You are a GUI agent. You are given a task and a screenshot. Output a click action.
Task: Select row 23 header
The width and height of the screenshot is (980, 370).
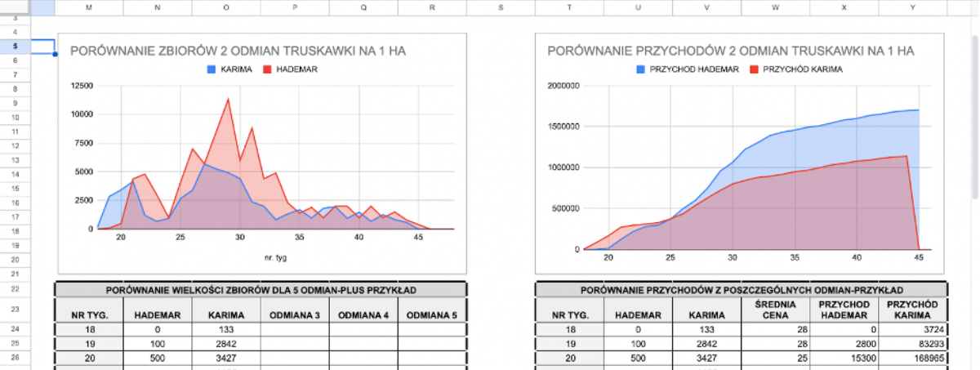coord(16,310)
